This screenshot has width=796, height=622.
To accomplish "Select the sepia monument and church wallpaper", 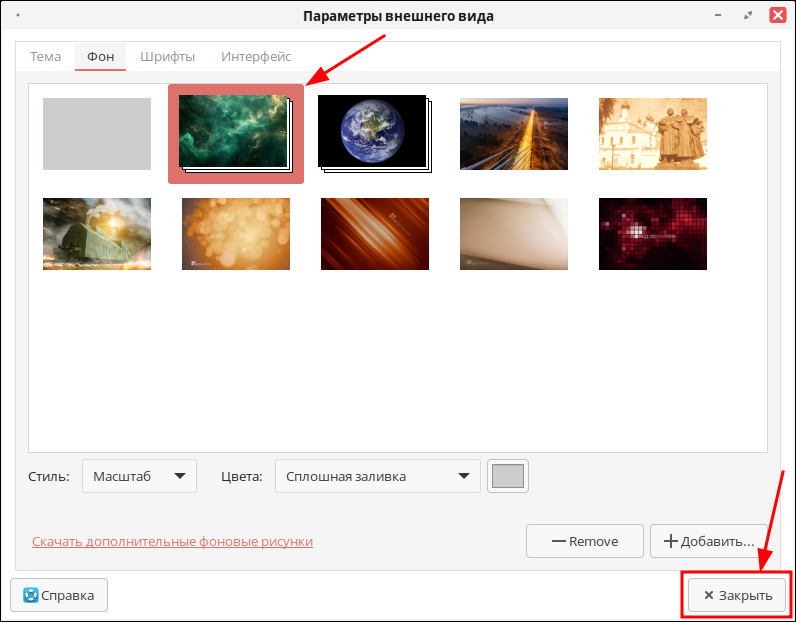I will (x=652, y=134).
